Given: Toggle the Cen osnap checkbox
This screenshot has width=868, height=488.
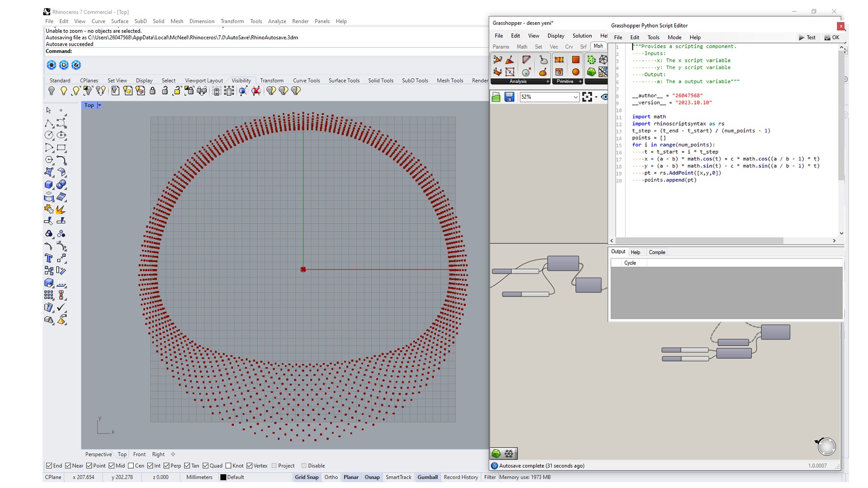Looking at the screenshot, I should click(131, 466).
